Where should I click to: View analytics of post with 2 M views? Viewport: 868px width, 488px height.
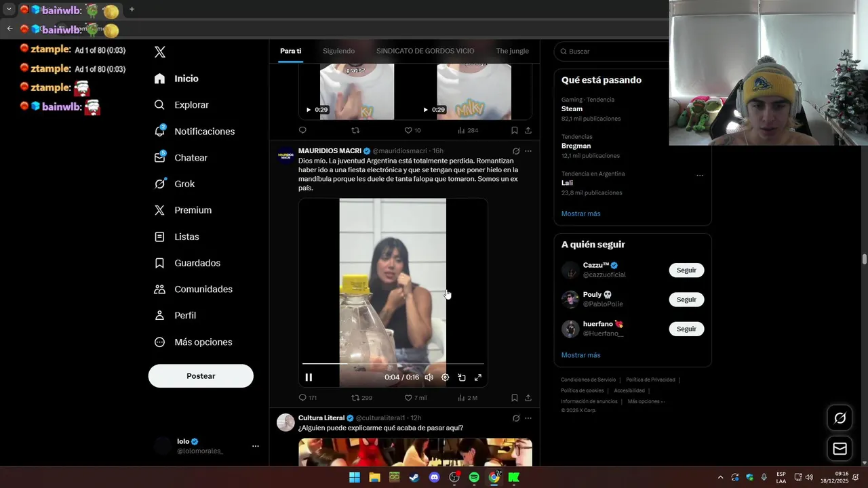point(468,398)
